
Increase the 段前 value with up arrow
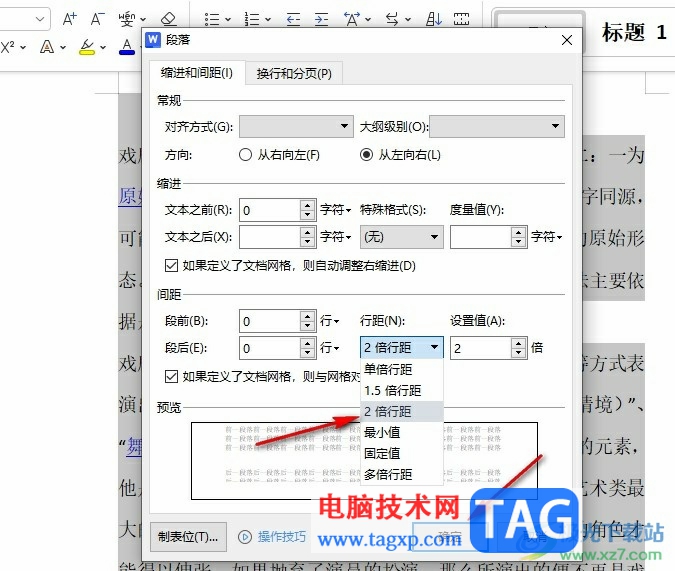(x=307, y=316)
